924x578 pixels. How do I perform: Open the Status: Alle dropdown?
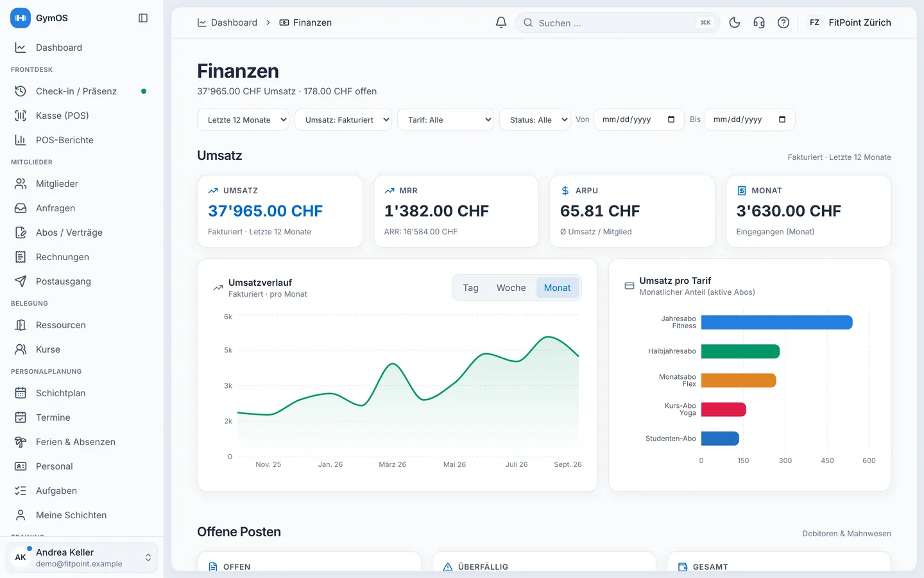pyautogui.click(x=535, y=119)
